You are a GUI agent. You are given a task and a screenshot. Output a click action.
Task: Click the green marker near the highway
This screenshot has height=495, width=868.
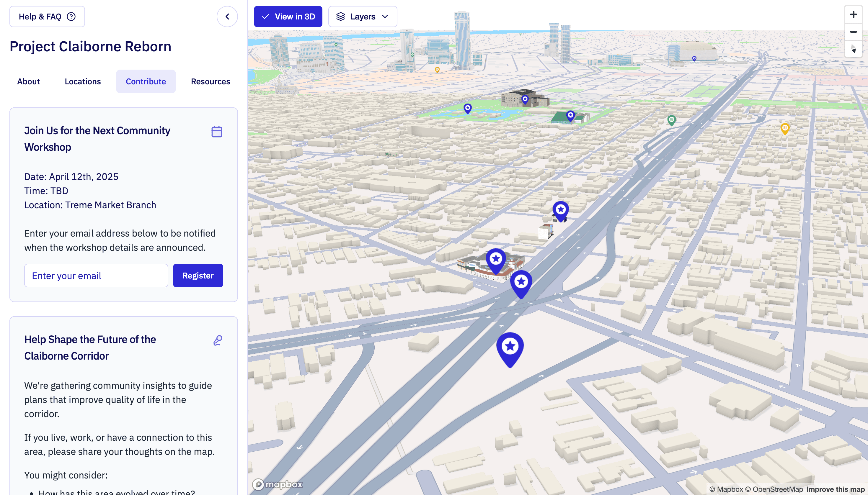click(671, 121)
